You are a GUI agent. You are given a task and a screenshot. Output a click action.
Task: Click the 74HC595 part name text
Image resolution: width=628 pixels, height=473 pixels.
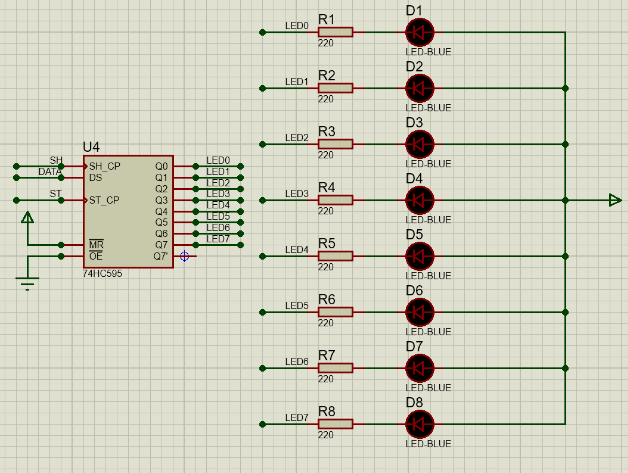[103, 274]
